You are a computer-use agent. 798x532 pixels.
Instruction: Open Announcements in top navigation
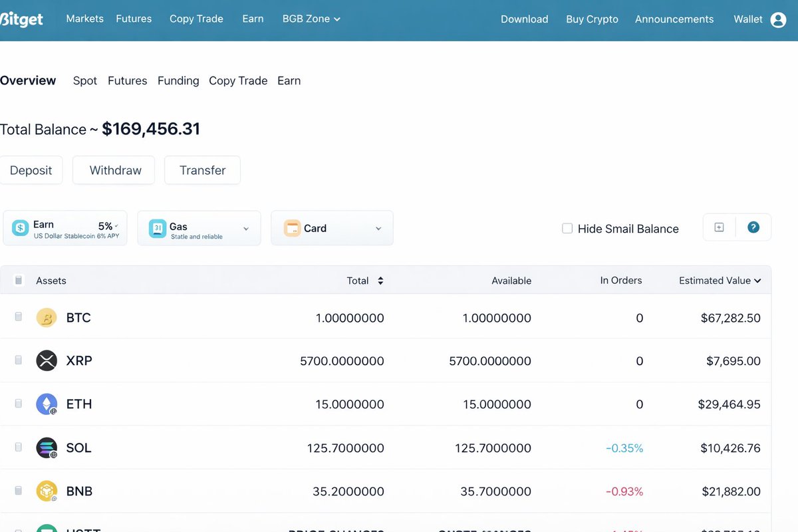(674, 19)
